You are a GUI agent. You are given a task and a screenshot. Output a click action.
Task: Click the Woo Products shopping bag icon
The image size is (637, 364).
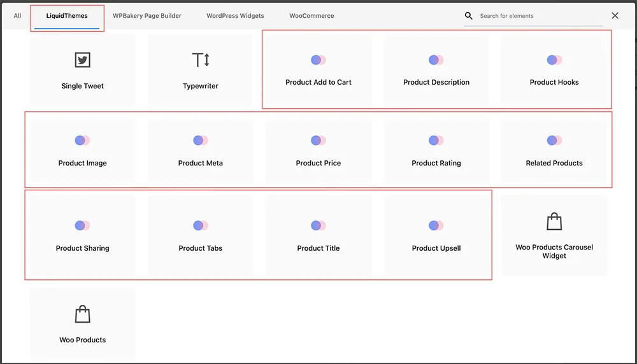(82, 314)
